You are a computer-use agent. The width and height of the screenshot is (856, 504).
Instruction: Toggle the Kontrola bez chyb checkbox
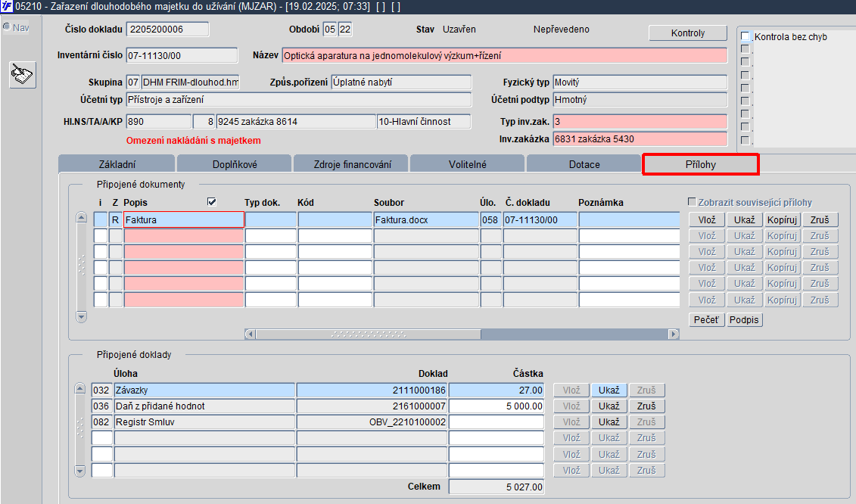tap(745, 36)
